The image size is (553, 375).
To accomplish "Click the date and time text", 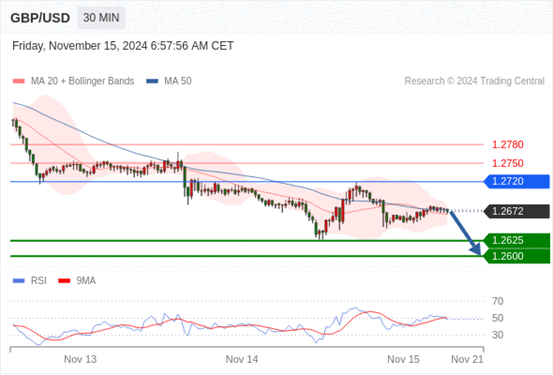I will tap(123, 46).
